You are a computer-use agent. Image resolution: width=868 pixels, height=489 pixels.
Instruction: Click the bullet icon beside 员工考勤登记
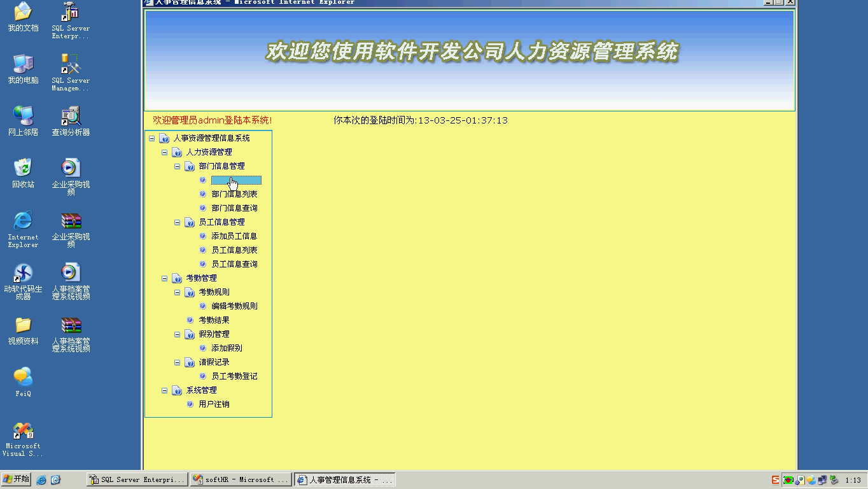pos(203,376)
